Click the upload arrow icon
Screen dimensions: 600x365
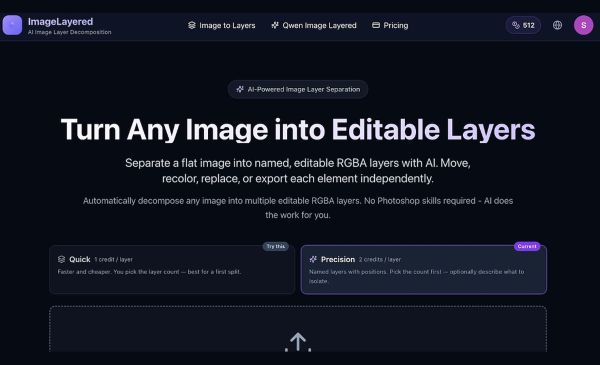pyautogui.click(x=298, y=342)
